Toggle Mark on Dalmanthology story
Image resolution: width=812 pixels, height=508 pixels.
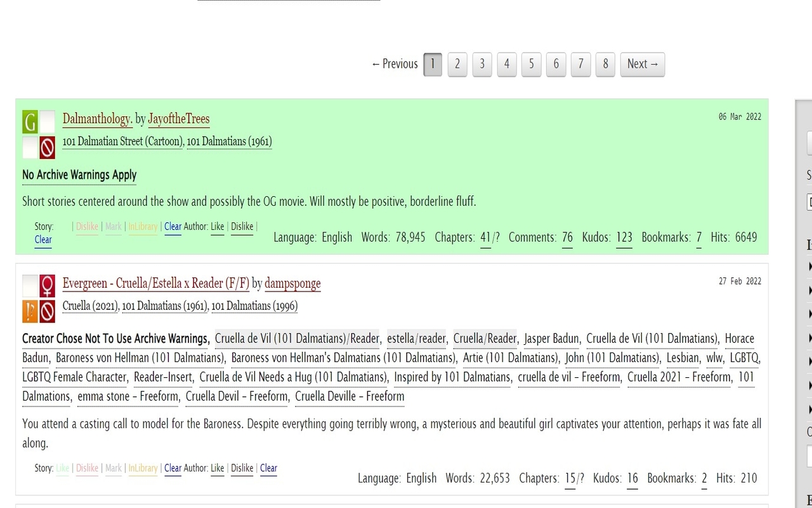(x=114, y=227)
